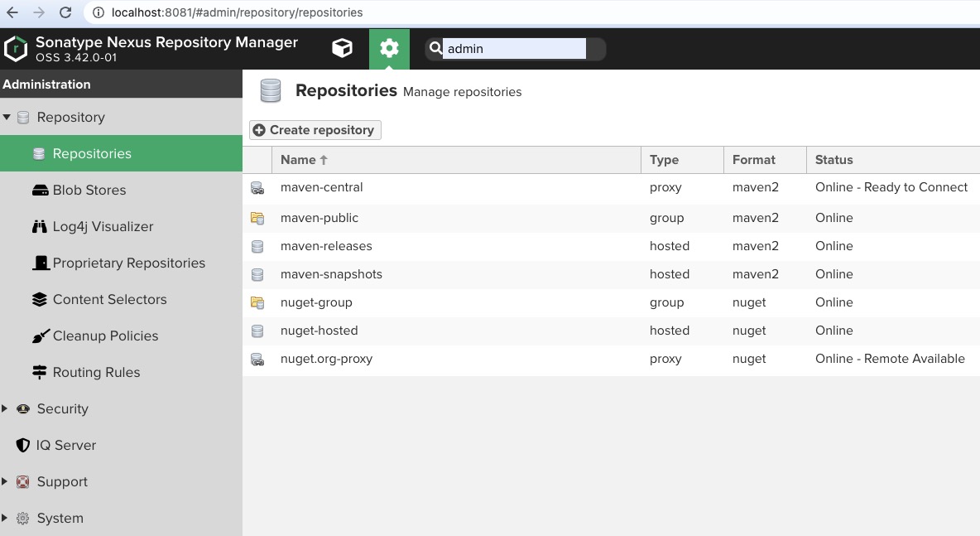Image resolution: width=980 pixels, height=536 pixels.
Task: Click the browser reload icon
Action: coord(65,12)
